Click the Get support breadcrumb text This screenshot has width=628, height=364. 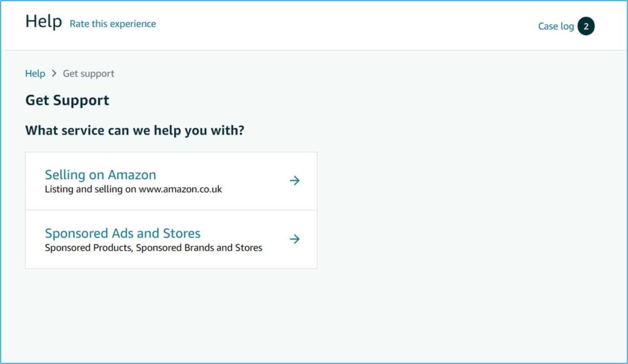click(88, 74)
